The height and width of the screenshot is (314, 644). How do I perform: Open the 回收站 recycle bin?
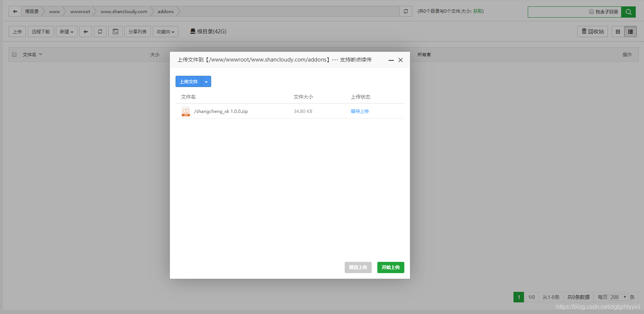[x=593, y=32]
